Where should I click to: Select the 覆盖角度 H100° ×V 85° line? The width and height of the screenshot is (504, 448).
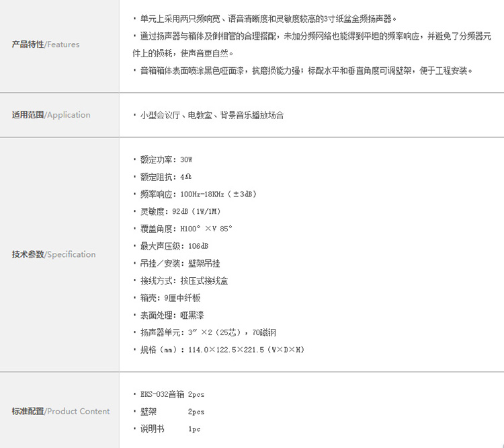[x=185, y=229]
